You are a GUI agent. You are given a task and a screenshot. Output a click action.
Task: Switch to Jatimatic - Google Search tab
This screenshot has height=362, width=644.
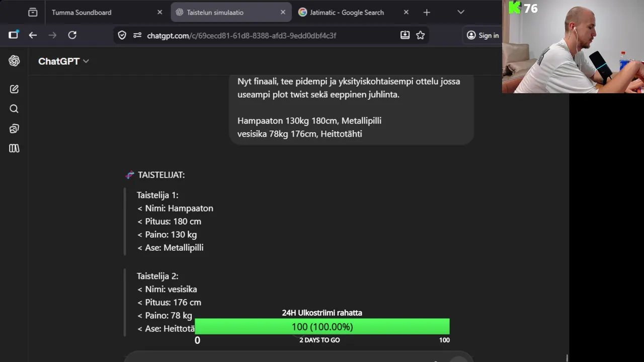[347, 13]
